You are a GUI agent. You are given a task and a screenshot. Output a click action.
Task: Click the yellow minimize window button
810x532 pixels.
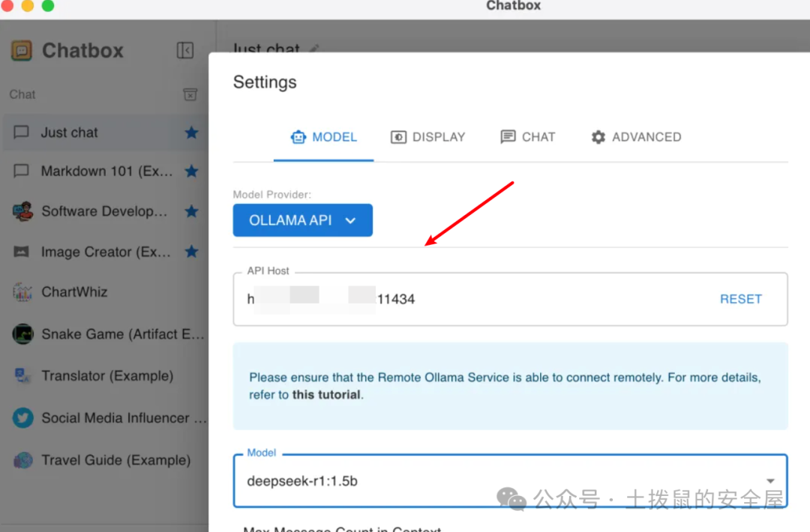28,5
